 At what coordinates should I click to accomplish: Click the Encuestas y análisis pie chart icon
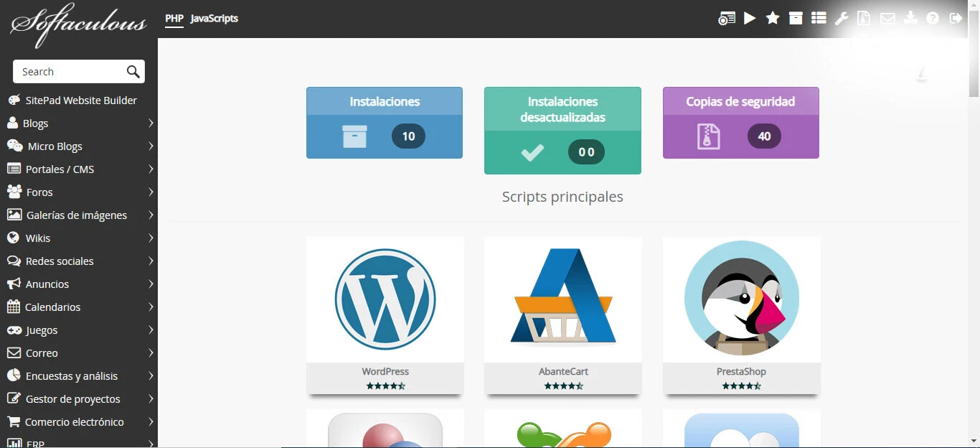pos(13,375)
